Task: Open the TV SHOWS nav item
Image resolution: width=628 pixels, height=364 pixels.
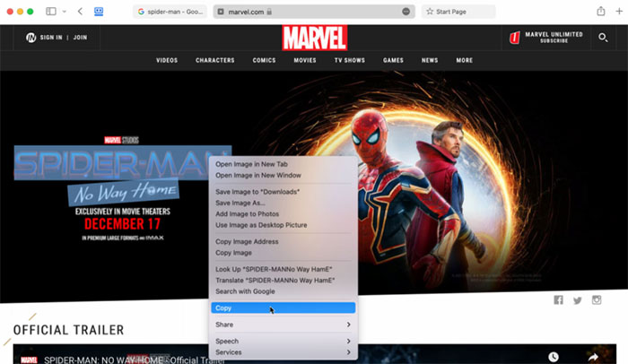Action: point(350,60)
